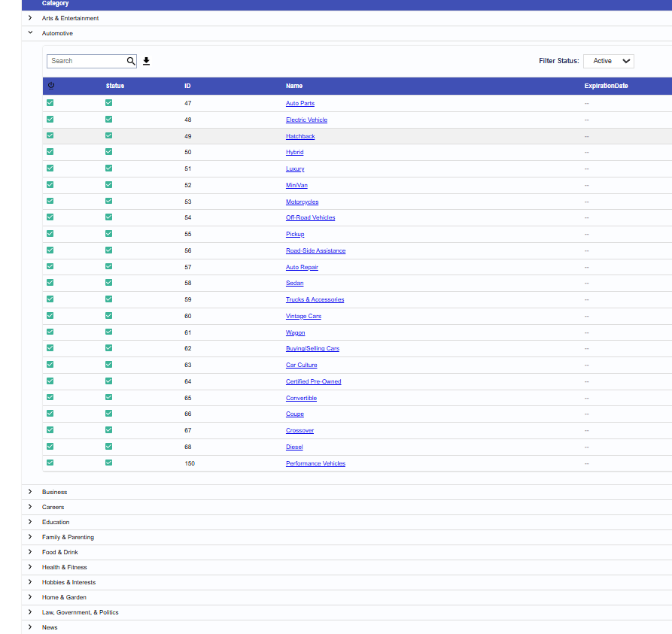Viewport: 672px width, 634px height.
Task: Sort by the ID column header
Action: point(187,86)
